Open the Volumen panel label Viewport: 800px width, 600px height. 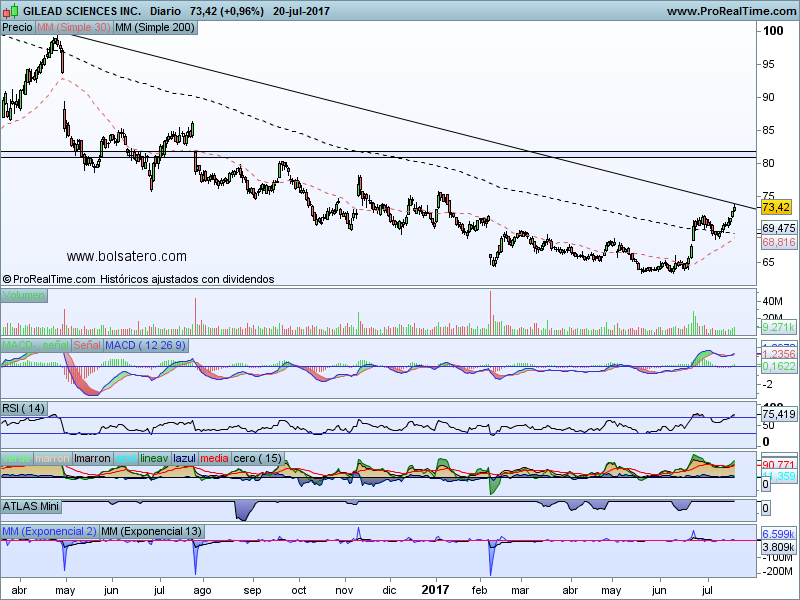24,295
